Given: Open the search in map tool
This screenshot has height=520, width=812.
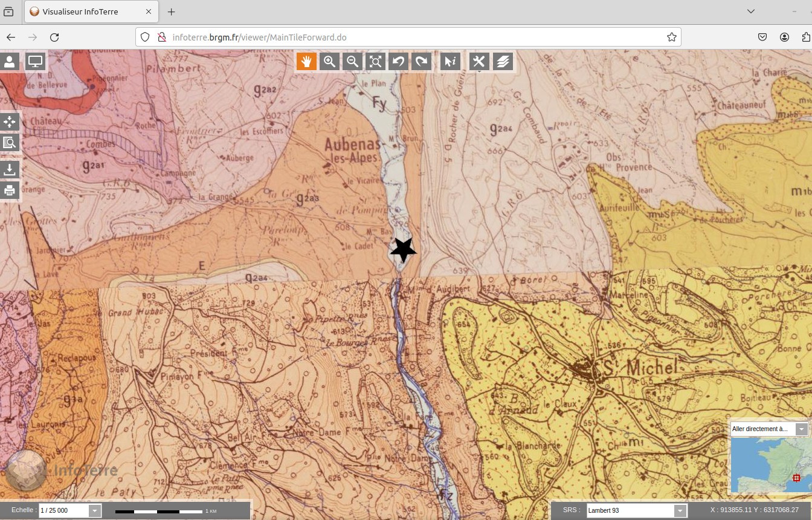Looking at the screenshot, I should [10, 143].
